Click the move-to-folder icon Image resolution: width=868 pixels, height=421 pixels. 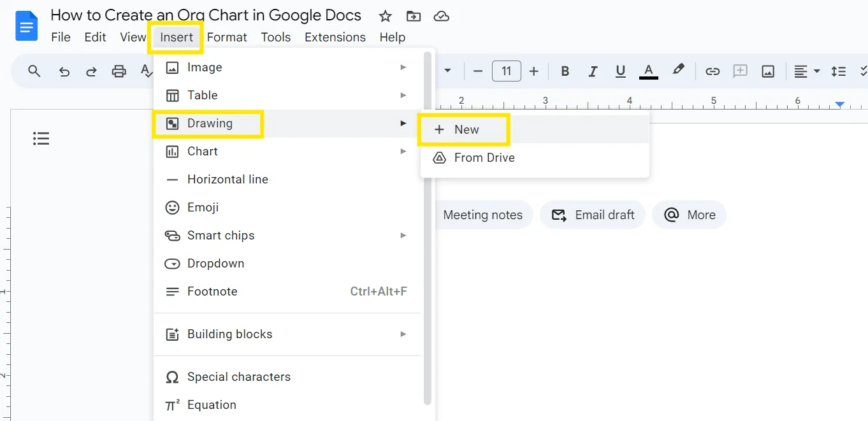pyautogui.click(x=414, y=16)
